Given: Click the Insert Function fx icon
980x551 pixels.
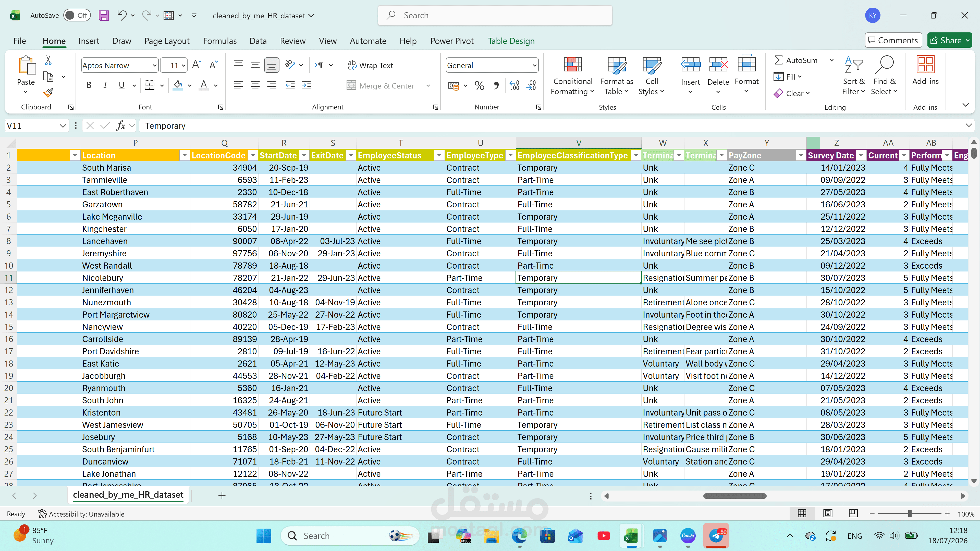Looking at the screenshot, I should (121, 126).
